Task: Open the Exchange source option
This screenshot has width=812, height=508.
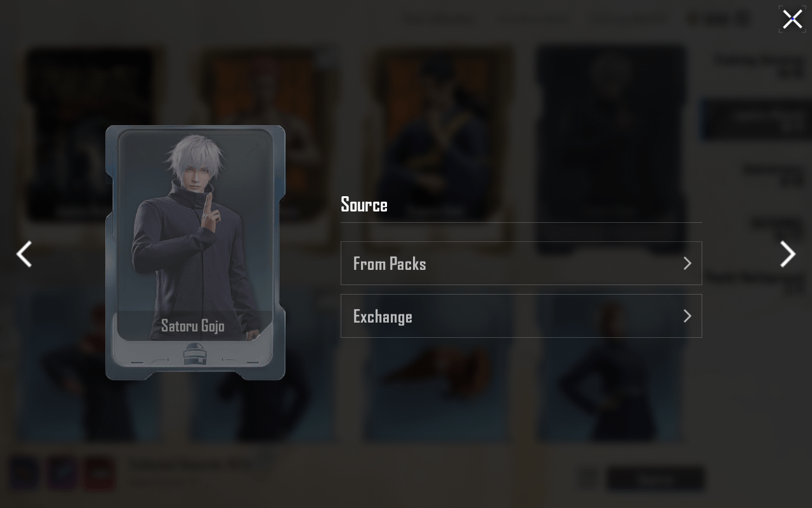Action: click(521, 316)
